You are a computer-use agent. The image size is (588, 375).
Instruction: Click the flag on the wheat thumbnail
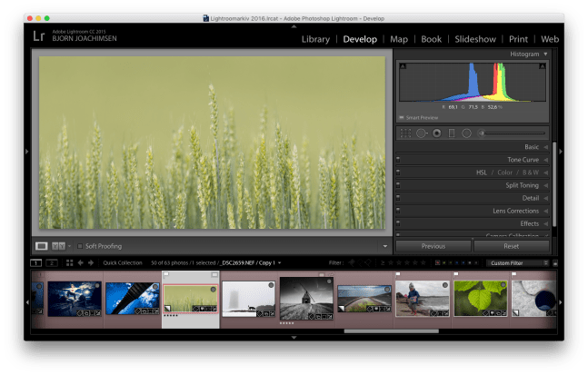(x=166, y=274)
